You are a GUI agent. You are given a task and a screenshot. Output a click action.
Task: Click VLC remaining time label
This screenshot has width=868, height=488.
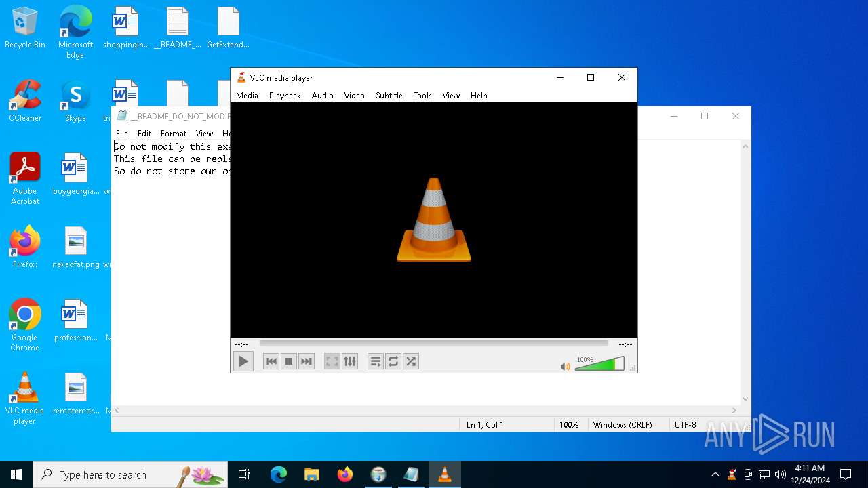[625, 344]
